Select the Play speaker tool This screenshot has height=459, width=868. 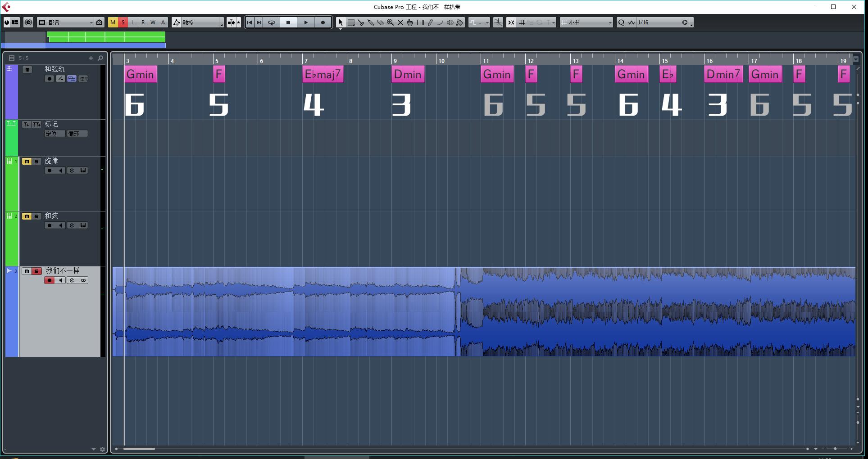click(x=450, y=22)
